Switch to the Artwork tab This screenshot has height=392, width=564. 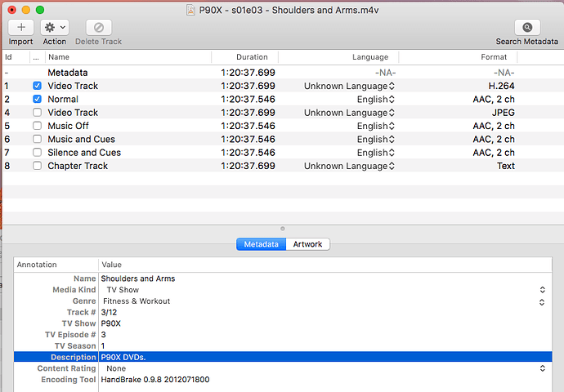tap(307, 244)
